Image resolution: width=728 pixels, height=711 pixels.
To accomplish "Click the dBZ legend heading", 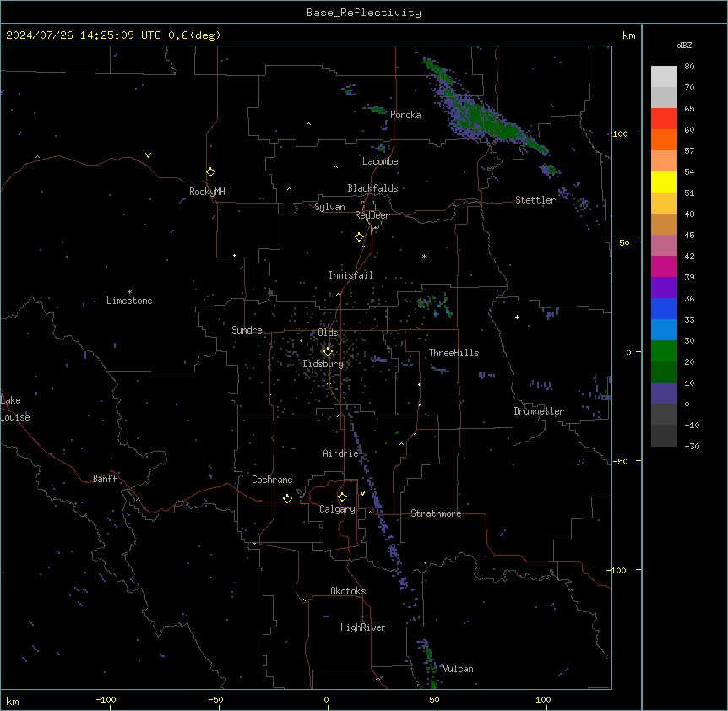I will 684,46.
